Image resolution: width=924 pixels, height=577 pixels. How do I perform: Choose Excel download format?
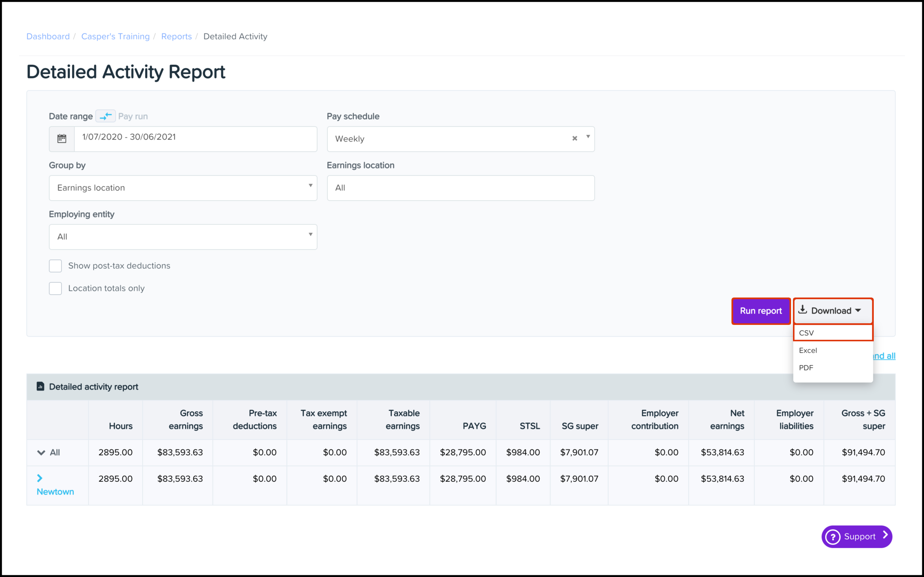(x=808, y=350)
